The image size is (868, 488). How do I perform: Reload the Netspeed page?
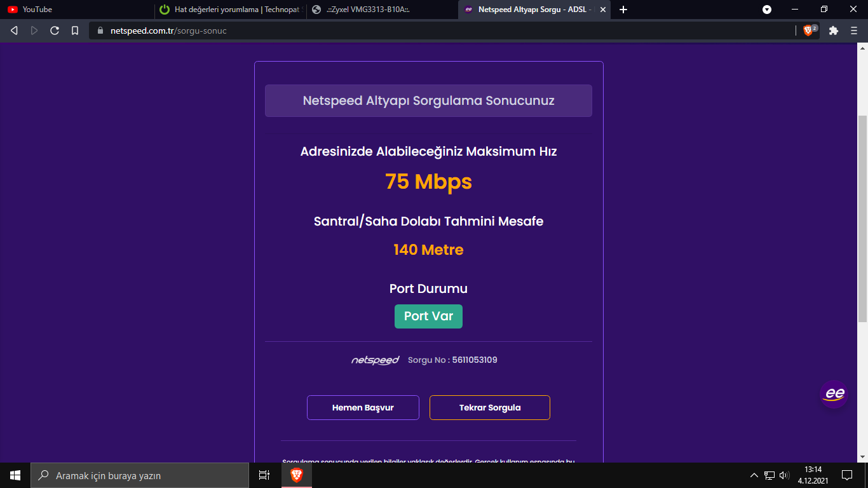(55, 30)
